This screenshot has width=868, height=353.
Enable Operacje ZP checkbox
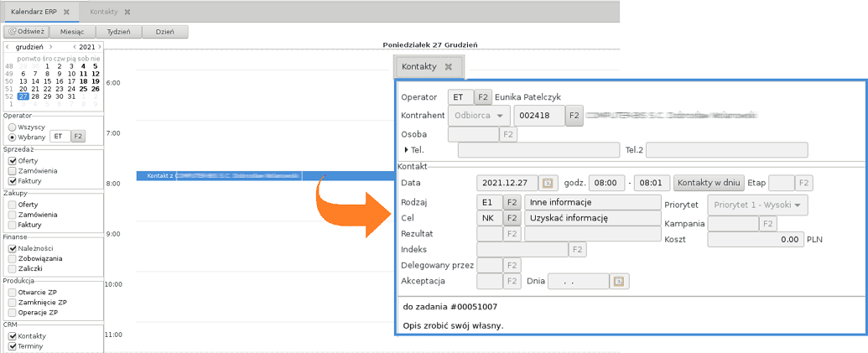[13, 313]
